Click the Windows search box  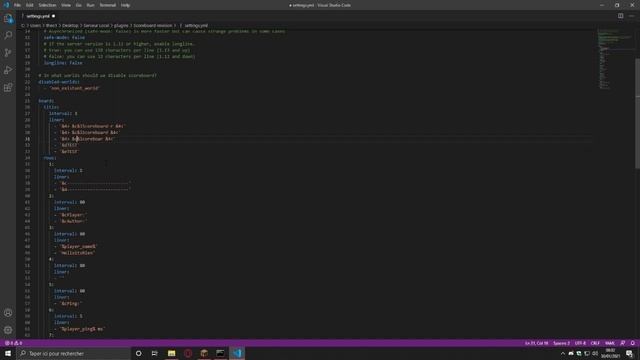click(x=73, y=353)
